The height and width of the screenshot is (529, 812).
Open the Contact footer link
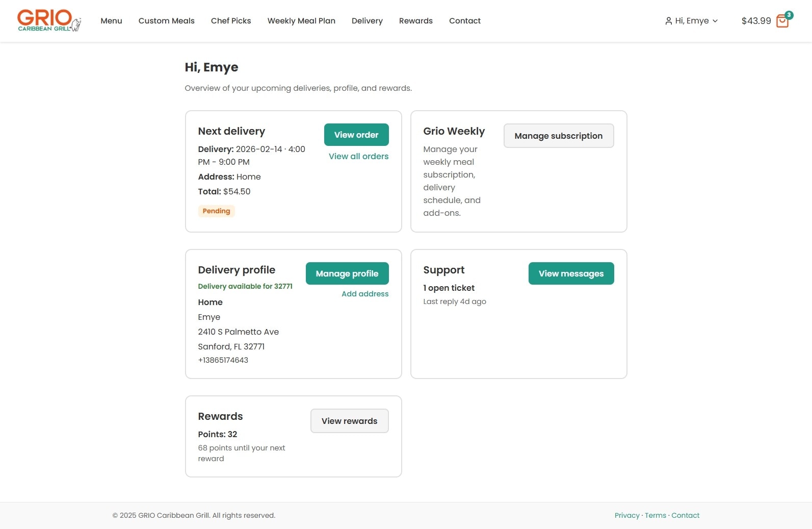click(x=685, y=515)
